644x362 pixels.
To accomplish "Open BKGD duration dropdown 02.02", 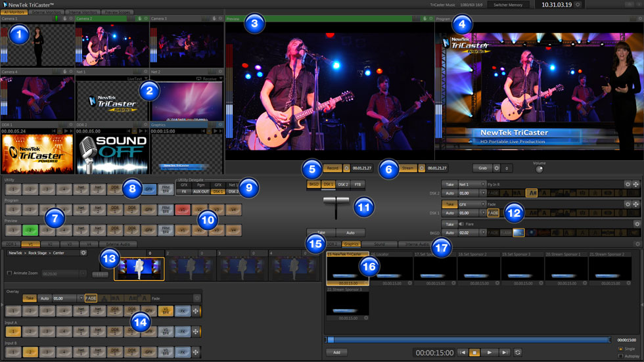I will (483, 233).
